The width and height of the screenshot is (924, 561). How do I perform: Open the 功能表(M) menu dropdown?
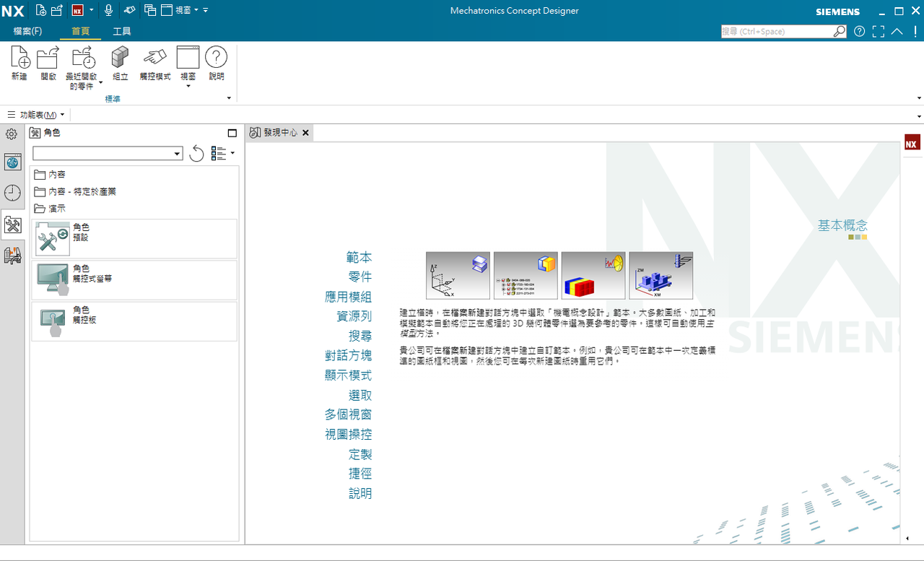pyautogui.click(x=36, y=115)
